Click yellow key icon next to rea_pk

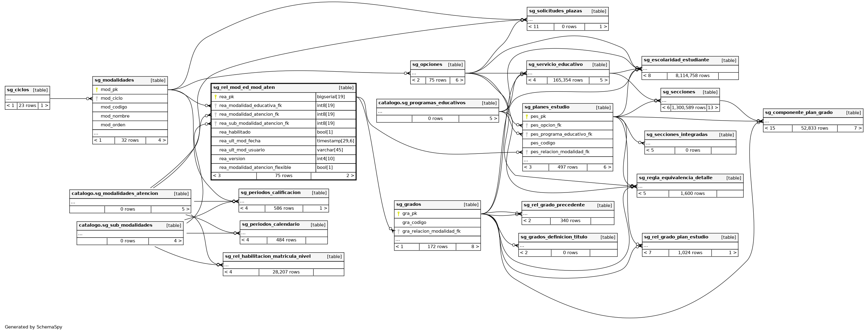[215, 97]
